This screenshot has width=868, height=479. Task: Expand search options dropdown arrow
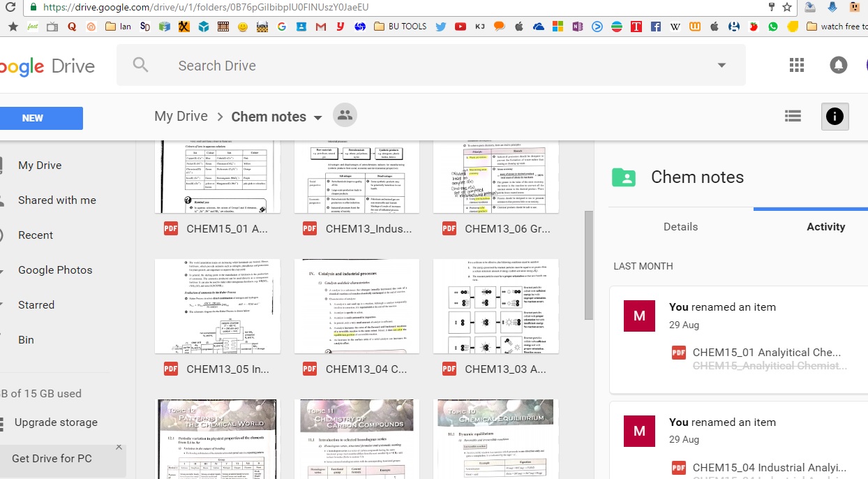(721, 66)
